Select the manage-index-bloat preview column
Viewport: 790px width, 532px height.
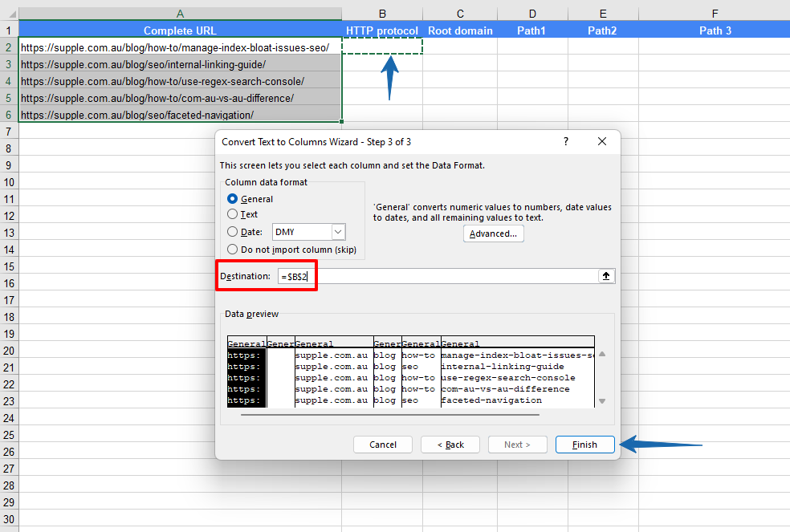517,372
